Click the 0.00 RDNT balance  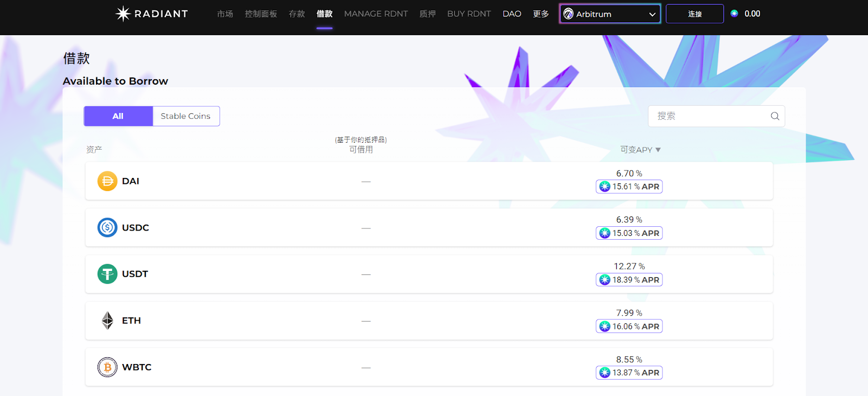(752, 14)
